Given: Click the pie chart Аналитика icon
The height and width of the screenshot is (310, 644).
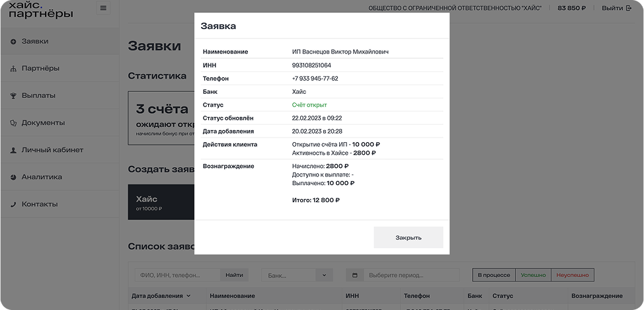Looking at the screenshot, I should point(13,177).
